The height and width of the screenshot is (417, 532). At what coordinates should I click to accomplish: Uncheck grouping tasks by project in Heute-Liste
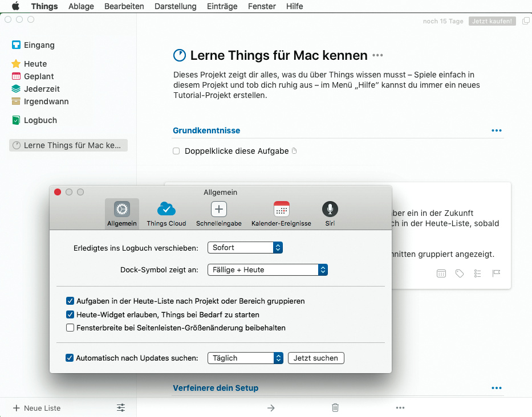tap(70, 301)
